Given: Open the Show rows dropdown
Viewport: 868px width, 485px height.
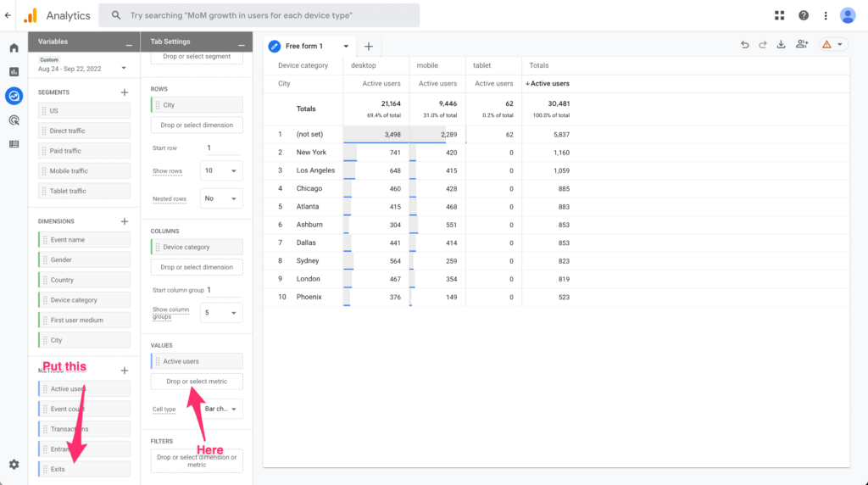Looking at the screenshot, I should (x=224, y=170).
